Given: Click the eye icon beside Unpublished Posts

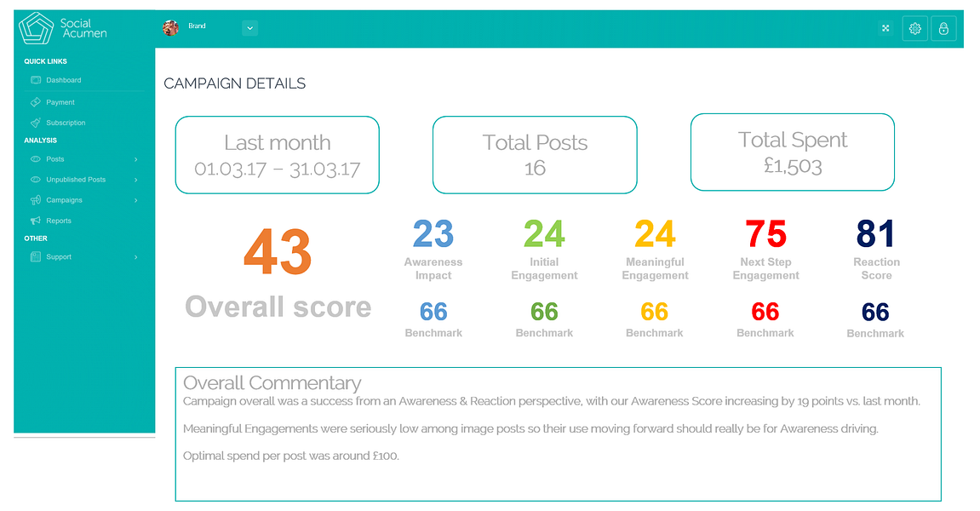Looking at the screenshot, I should (x=36, y=180).
